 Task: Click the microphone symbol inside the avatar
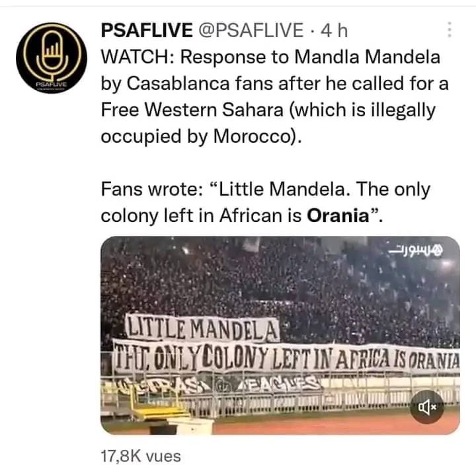coord(51,52)
